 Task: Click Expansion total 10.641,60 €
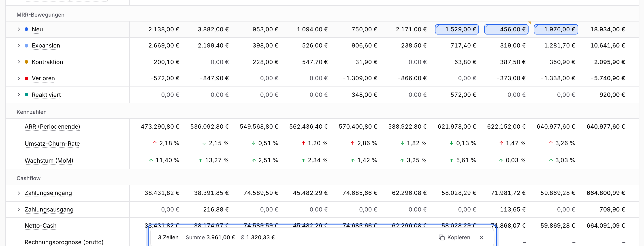(608, 45)
